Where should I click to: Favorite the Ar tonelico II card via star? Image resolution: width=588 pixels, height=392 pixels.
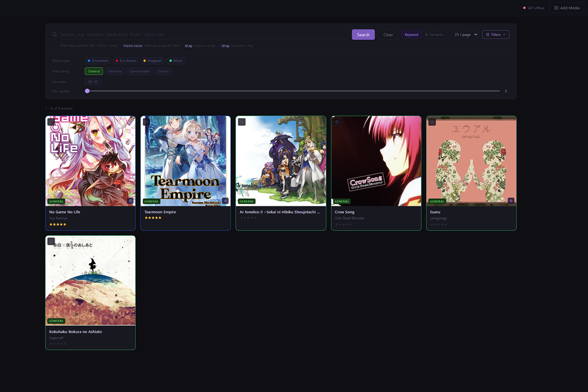click(242, 122)
